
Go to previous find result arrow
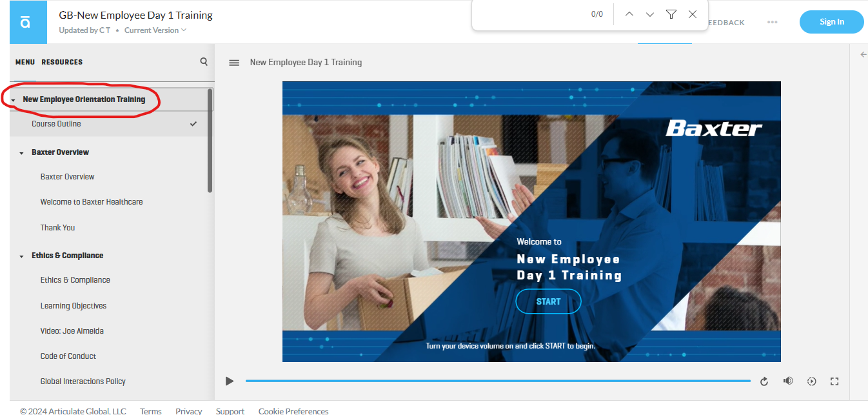(x=629, y=14)
